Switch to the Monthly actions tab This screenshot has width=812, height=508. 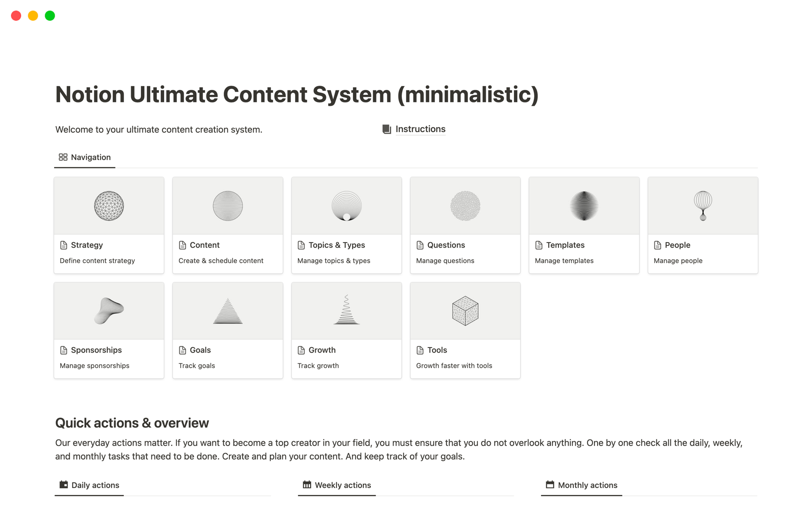coord(582,485)
